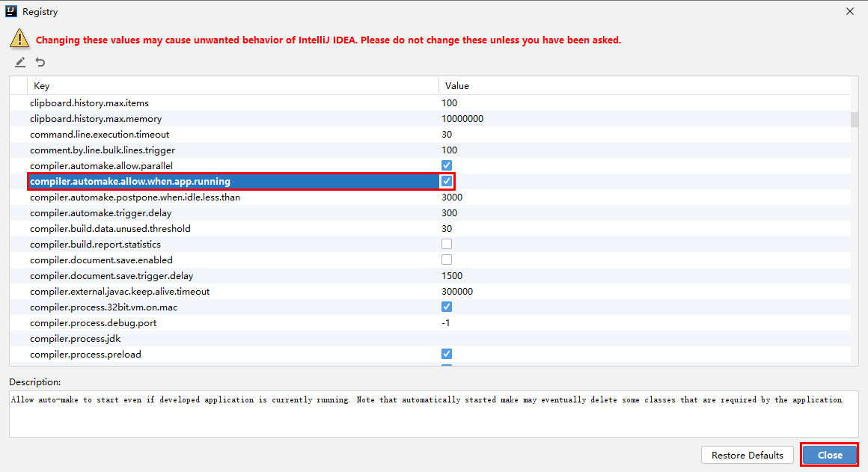The height and width of the screenshot is (472, 868).
Task: Click the vertical scrollbar thumb
Action: pyautogui.click(x=854, y=120)
